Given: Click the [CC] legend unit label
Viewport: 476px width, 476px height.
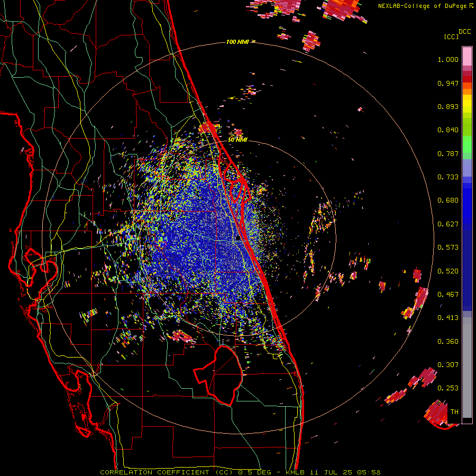Looking at the screenshot, I should [451, 36].
